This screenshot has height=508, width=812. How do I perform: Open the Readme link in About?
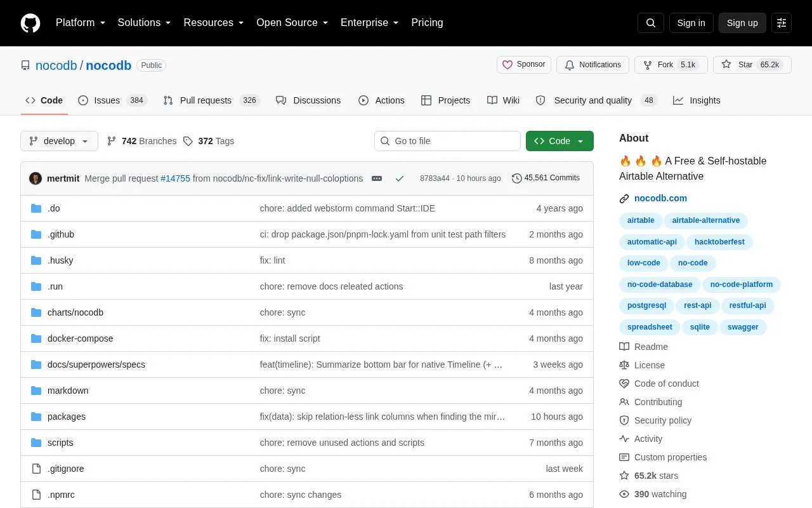[x=644, y=347]
